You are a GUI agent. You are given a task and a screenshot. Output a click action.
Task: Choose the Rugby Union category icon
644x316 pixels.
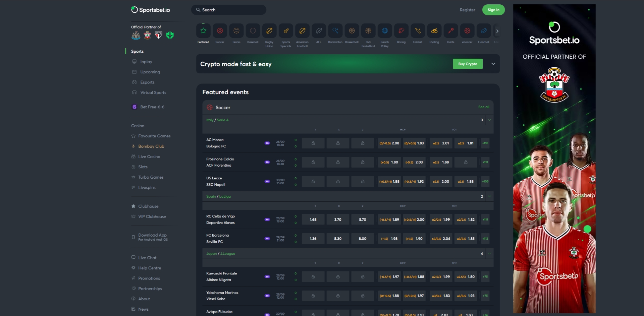click(x=269, y=31)
